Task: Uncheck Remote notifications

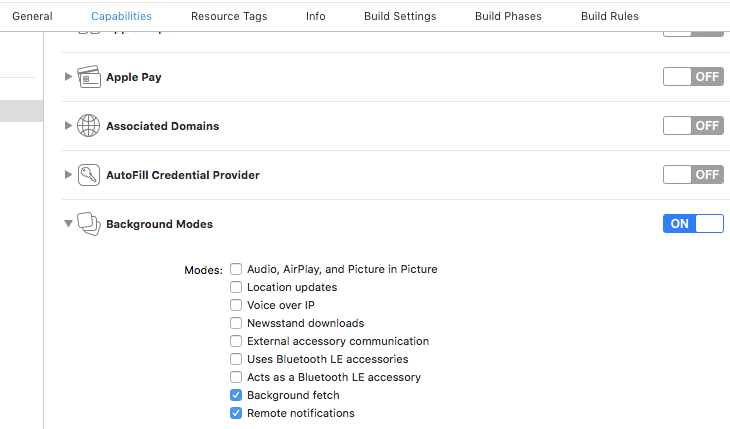Action: click(236, 413)
